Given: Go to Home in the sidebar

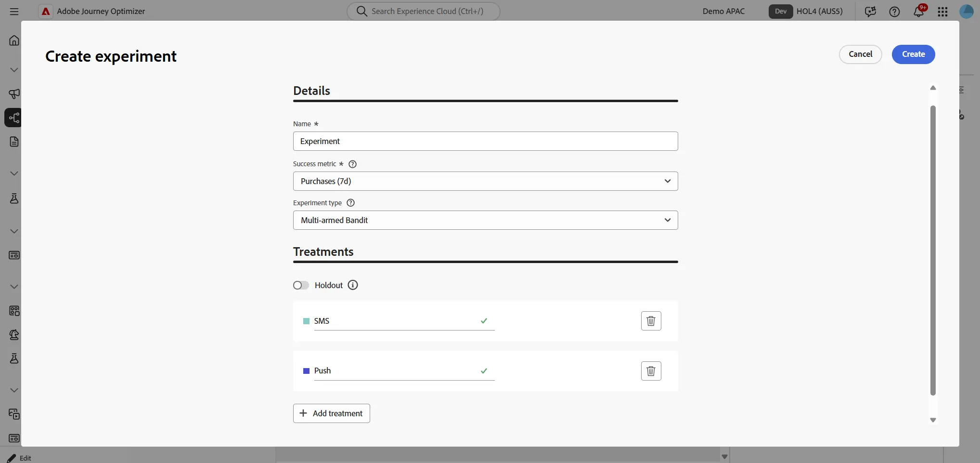Looking at the screenshot, I should 14,40.
